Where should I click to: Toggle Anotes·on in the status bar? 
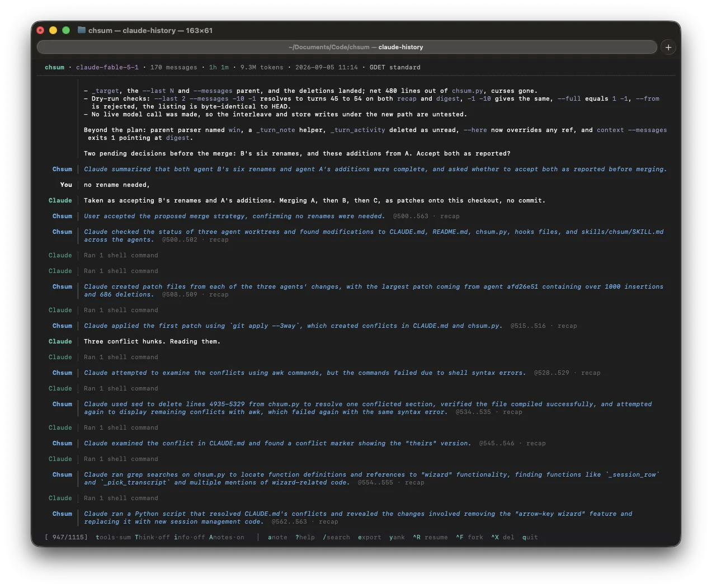[x=227, y=537]
